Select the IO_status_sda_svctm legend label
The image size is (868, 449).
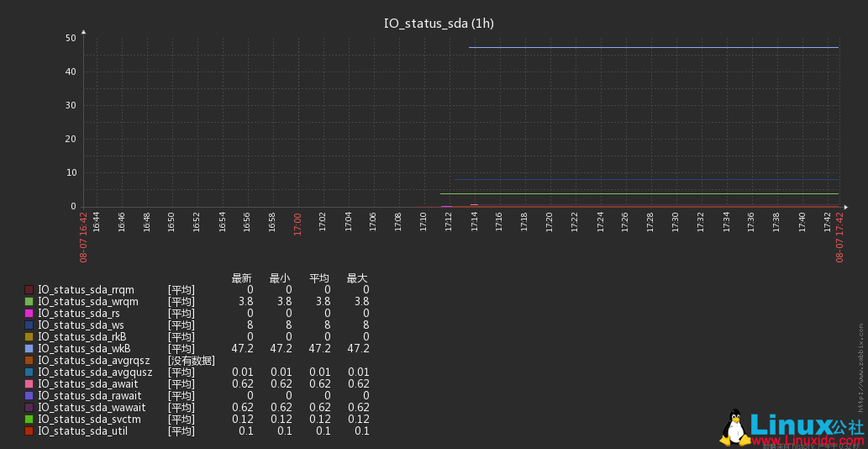pos(89,419)
